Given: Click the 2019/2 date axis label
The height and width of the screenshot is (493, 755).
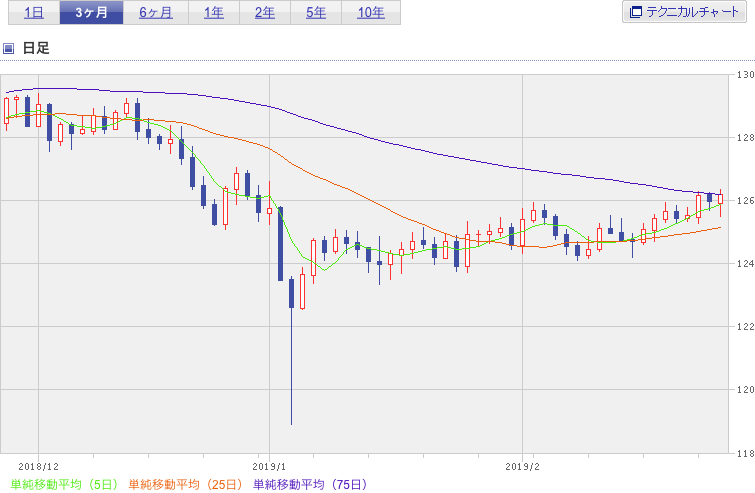Looking at the screenshot, I should coord(522,467).
